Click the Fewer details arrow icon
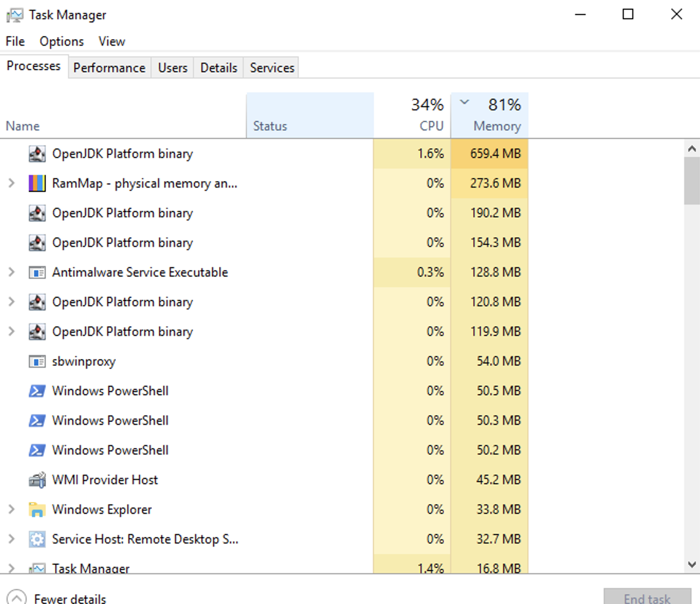The image size is (700, 604). click(x=16, y=598)
